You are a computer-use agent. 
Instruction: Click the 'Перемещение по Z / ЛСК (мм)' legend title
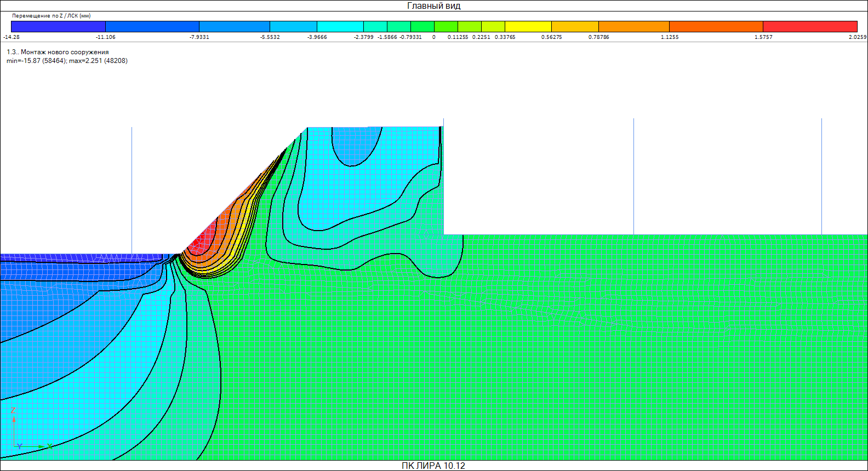(51, 16)
